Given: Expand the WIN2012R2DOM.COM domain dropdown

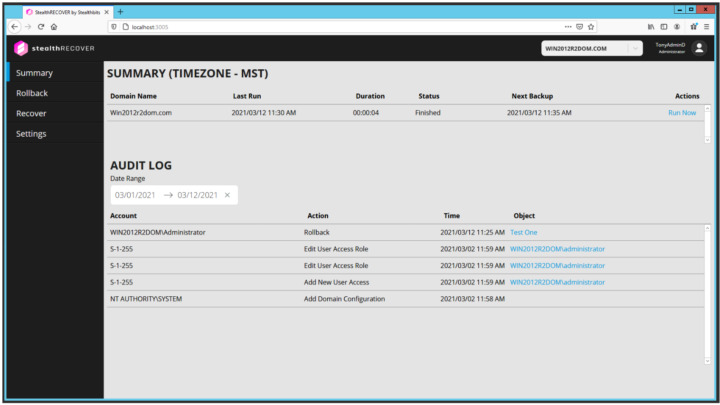Looking at the screenshot, I should 634,48.
